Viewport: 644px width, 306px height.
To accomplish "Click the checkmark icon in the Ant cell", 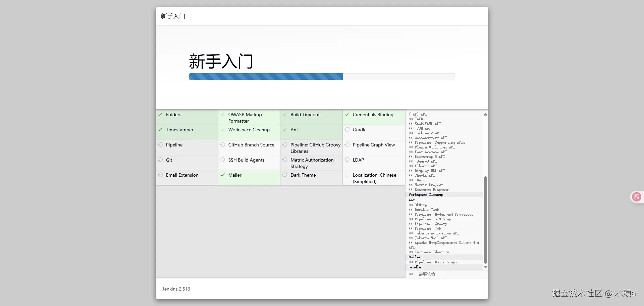I will click(x=285, y=130).
